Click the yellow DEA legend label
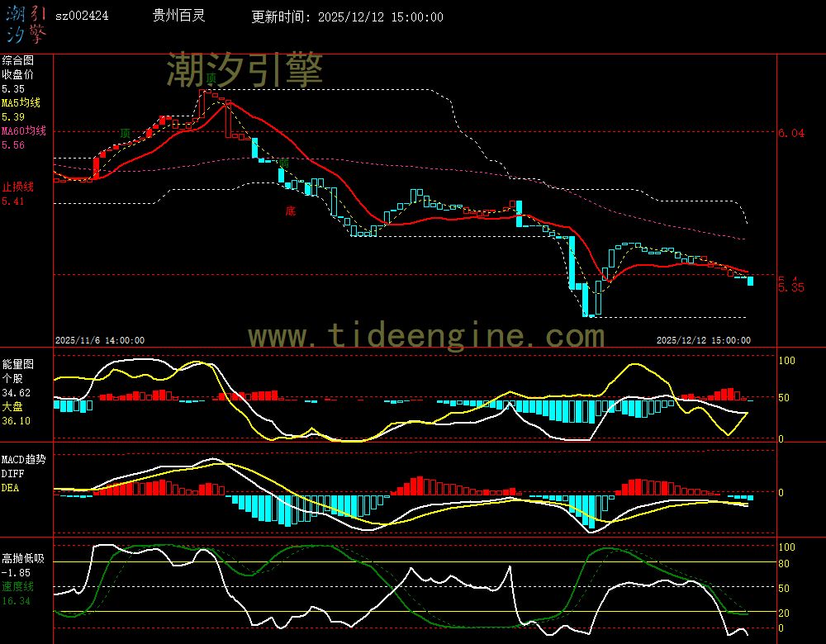This screenshot has height=644, width=826. pyautogui.click(x=10, y=488)
